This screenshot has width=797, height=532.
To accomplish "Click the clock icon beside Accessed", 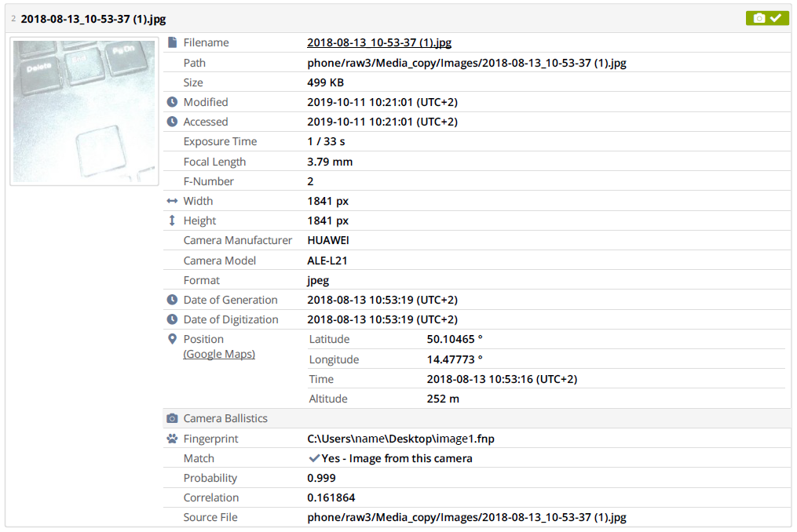I will tap(173, 122).
